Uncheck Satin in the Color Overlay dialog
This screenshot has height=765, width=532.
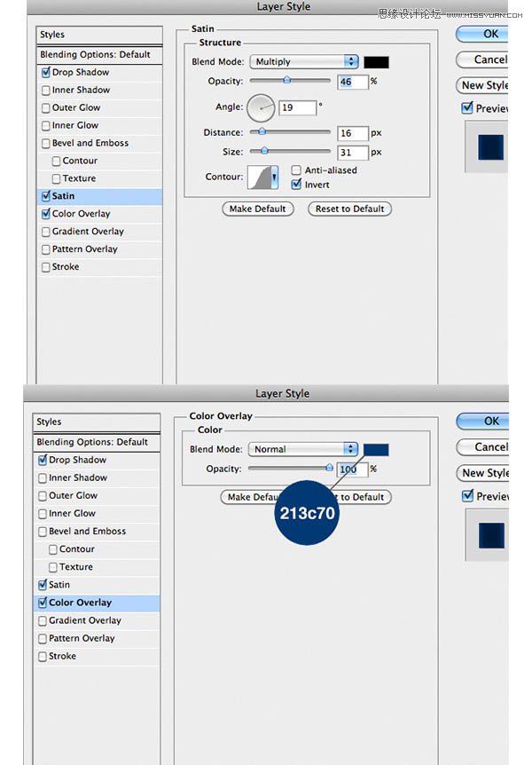coord(43,585)
